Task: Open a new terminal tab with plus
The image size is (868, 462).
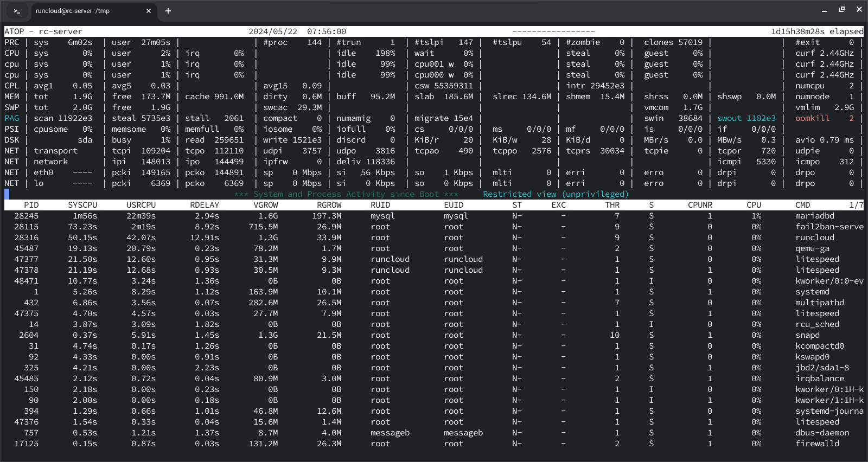Action: tap(168, 11)
